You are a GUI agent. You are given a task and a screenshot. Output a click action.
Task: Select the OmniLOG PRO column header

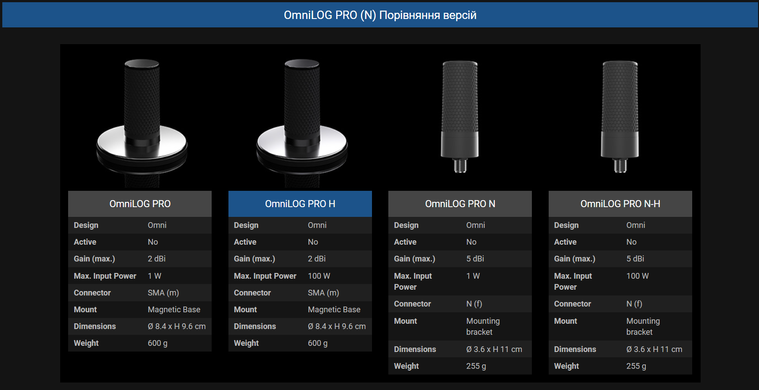(140, 204)
